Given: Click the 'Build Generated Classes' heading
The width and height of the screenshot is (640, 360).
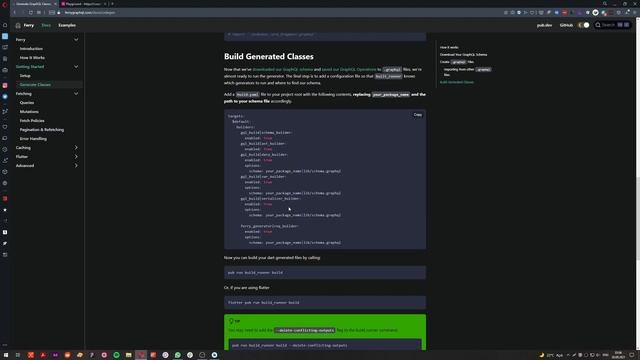Looking at the screenshot, I should (269, 56).
